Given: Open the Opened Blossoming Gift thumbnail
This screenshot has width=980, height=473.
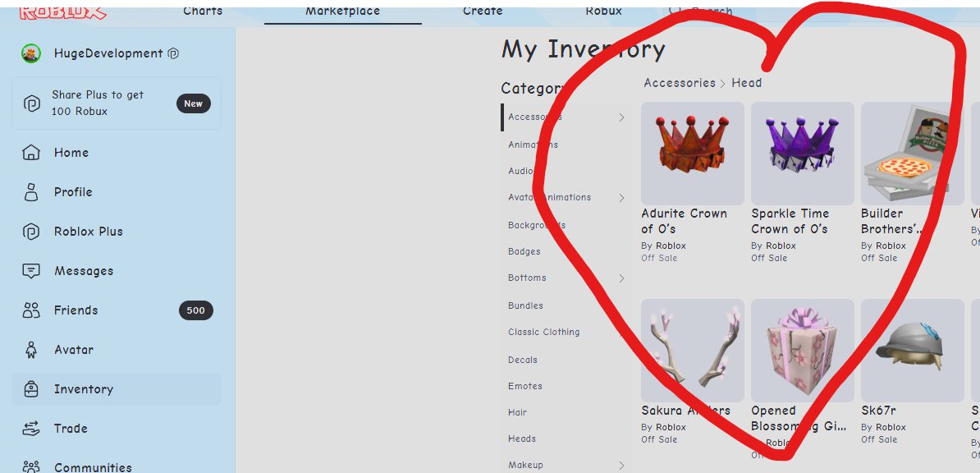Looking at the screenshot, I should tap(803, 351).
